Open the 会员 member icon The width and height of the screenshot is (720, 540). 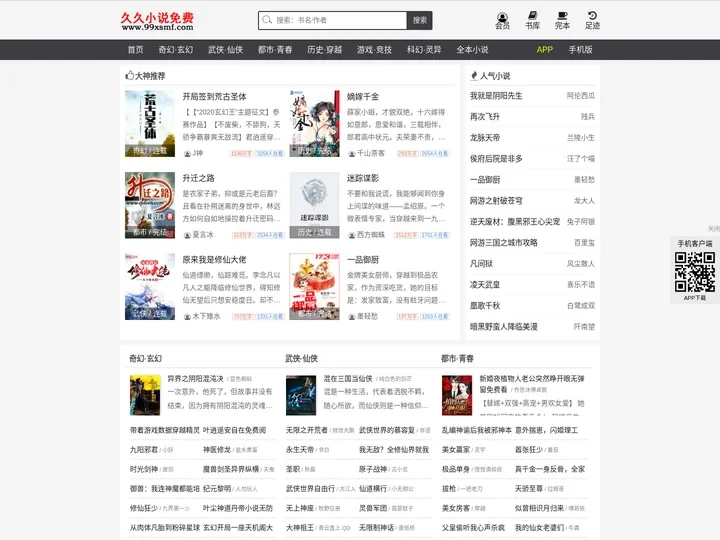502,21
